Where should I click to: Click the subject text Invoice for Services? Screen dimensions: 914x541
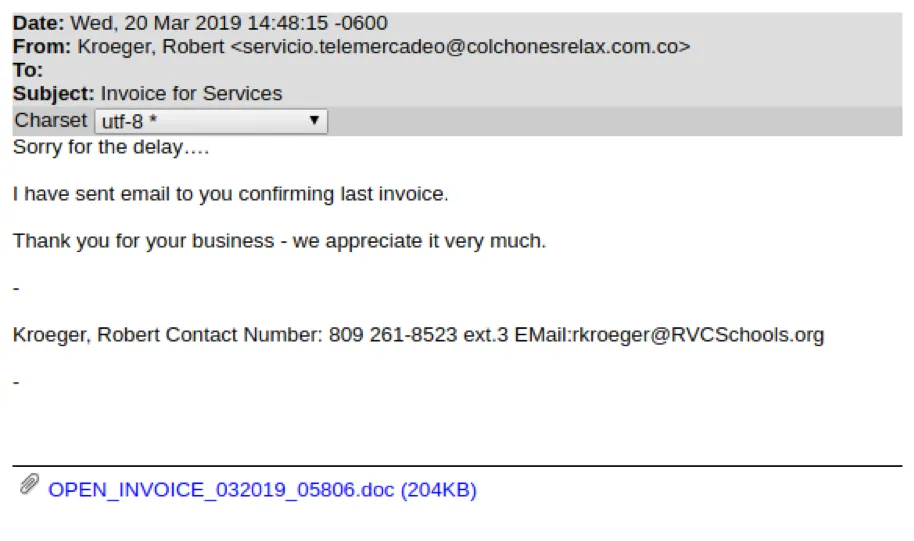click(x=191, y=94)
